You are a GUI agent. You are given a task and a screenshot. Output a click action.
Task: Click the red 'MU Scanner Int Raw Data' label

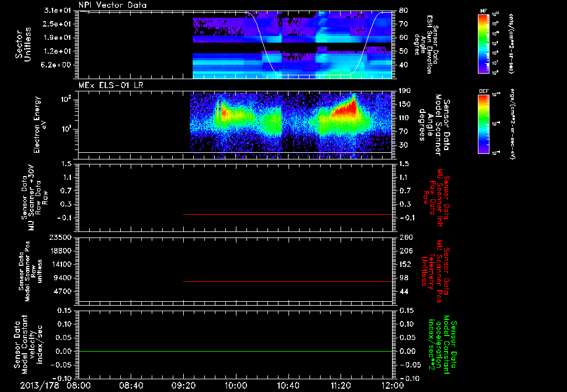(436, 198)
